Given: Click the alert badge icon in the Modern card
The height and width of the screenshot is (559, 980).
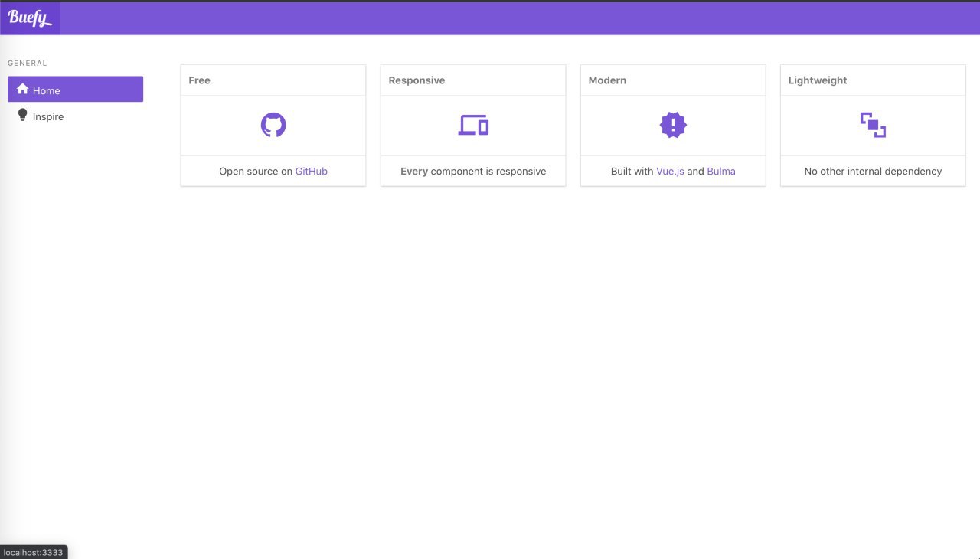Looking at the screenshot, I should pos(673,125).
